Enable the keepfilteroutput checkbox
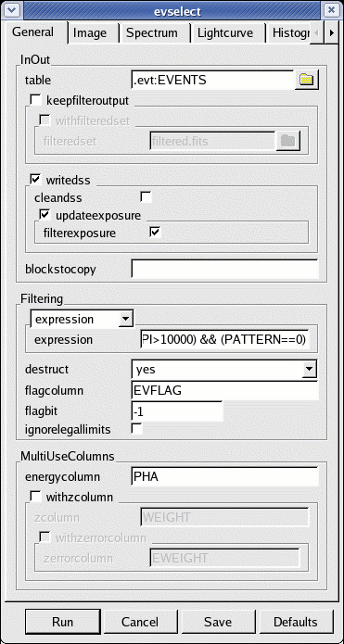This screenshot has height=644, width=344. click(x=36, y=100)
